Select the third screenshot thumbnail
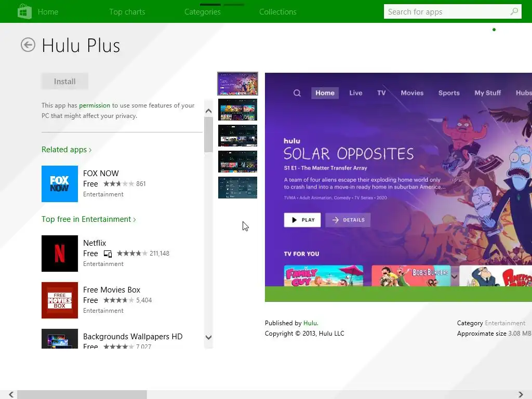This screenshot has height=399, width=532. [237, 136]
